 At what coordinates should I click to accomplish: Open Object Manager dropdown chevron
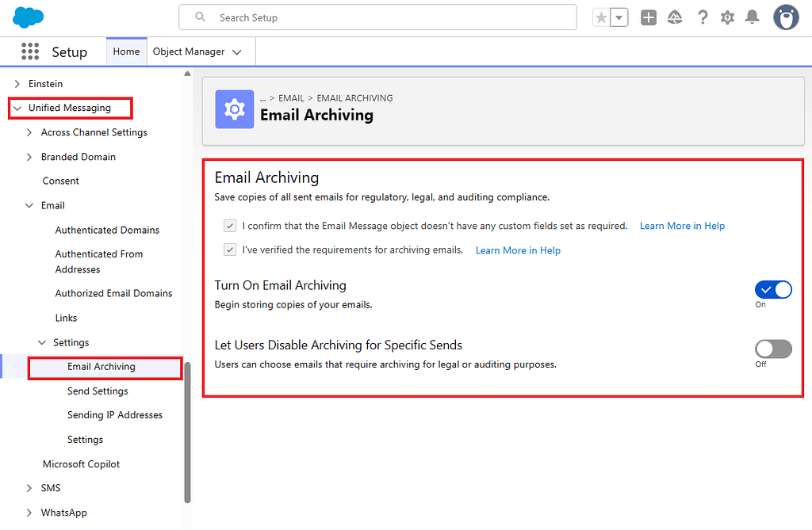237,52
